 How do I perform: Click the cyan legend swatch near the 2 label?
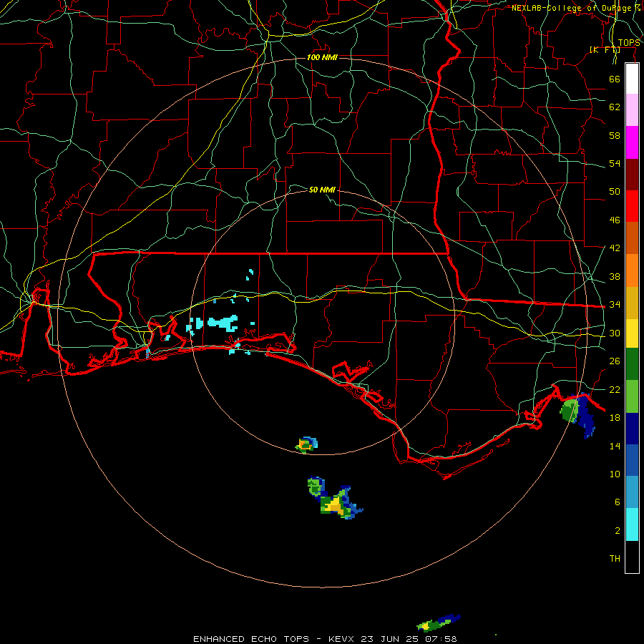[x=632, y=524]
